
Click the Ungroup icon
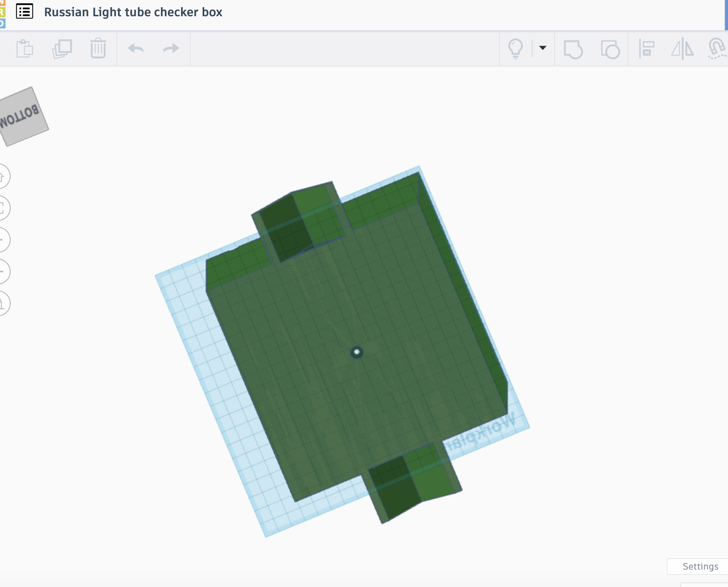pos(610,49)
